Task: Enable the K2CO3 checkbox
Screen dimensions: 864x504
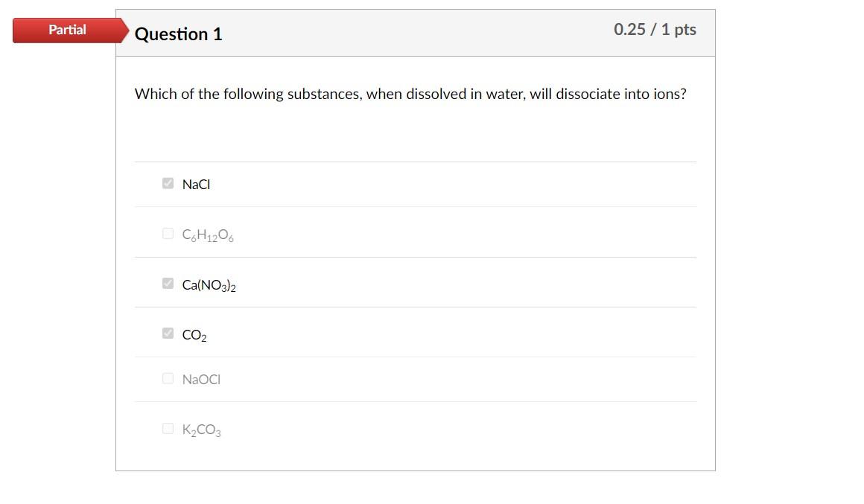Action: 168,428
